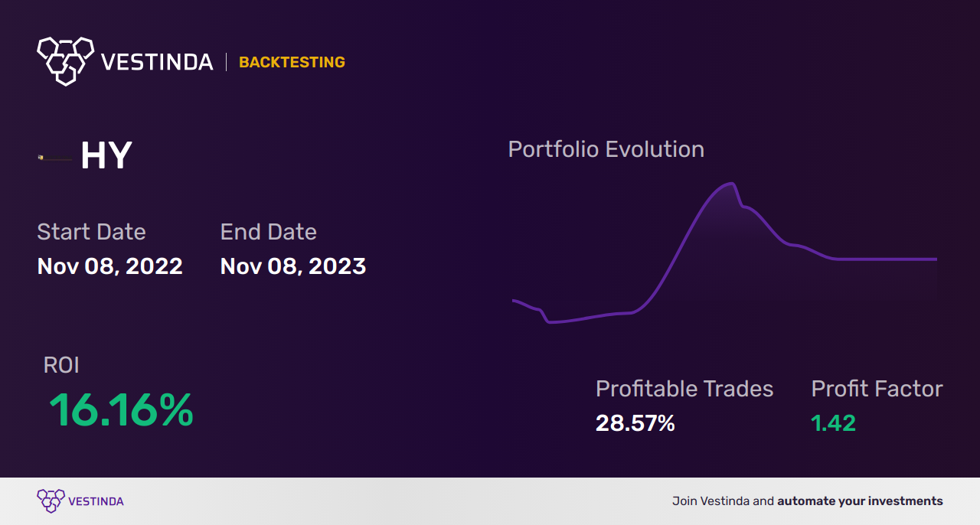980x525 pixels.
Task: Click the HY ticker symbol icon
Action: [x=54, y=158]
